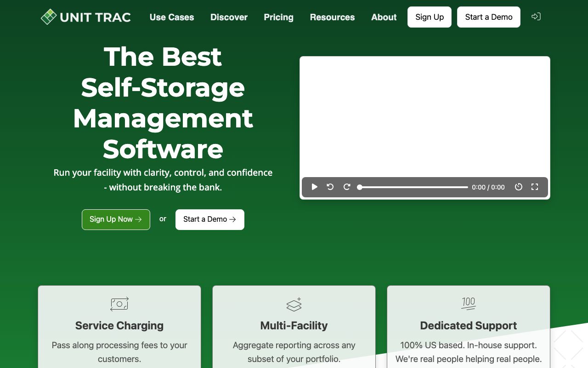Click the Sign Up button in header
Screen dimensions: 588x368
click(430, 17)
